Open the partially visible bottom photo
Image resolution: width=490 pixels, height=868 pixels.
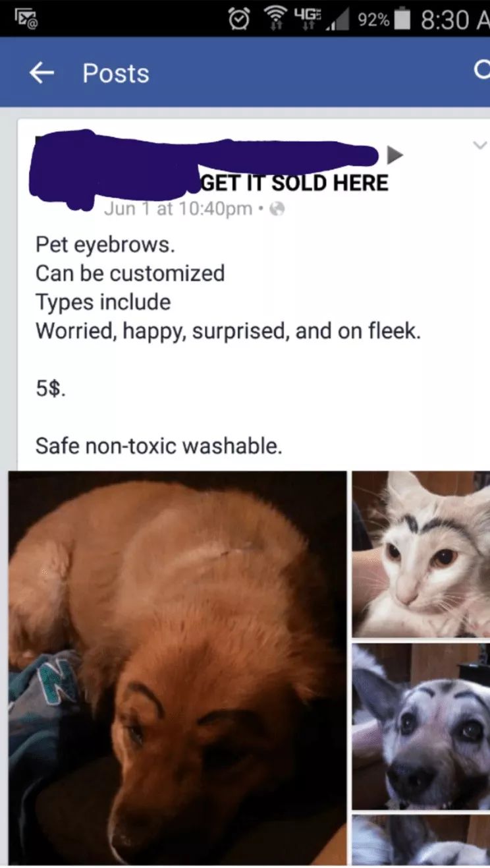[x=421, y=840]
